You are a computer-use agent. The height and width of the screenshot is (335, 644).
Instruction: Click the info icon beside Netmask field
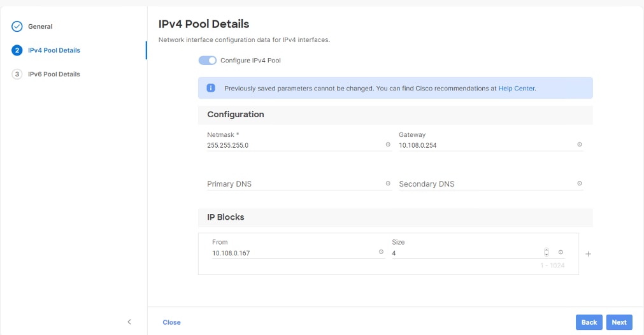pos(388,145)
